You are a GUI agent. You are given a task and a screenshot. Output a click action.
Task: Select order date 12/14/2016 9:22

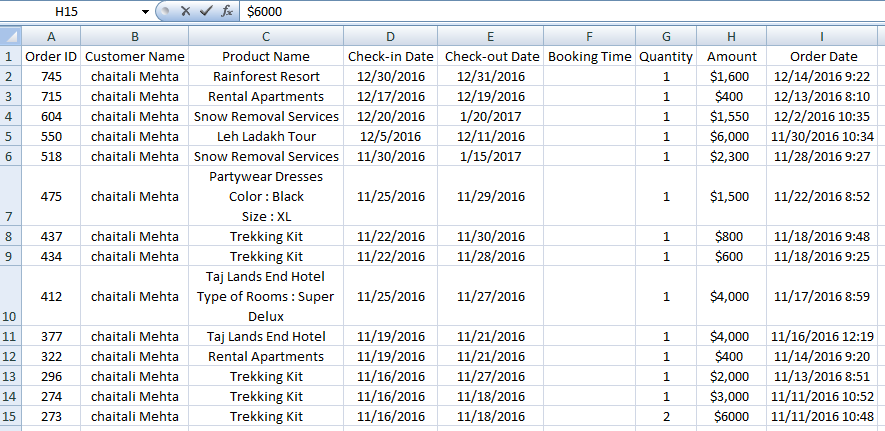822,76
